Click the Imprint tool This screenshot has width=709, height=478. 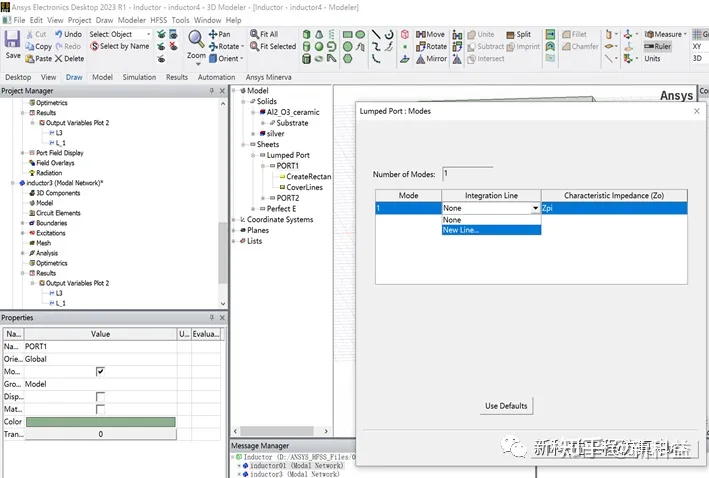(523, 47)
